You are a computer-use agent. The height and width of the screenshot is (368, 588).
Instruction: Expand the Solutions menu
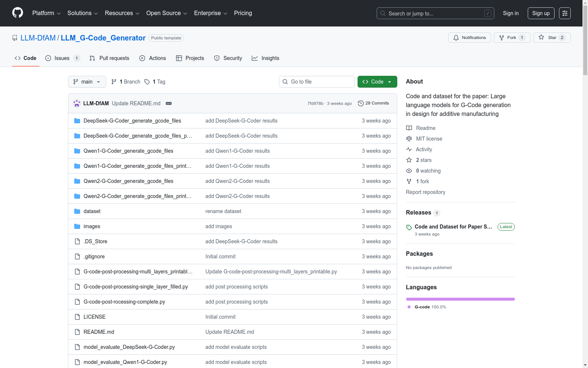(83, 13)
